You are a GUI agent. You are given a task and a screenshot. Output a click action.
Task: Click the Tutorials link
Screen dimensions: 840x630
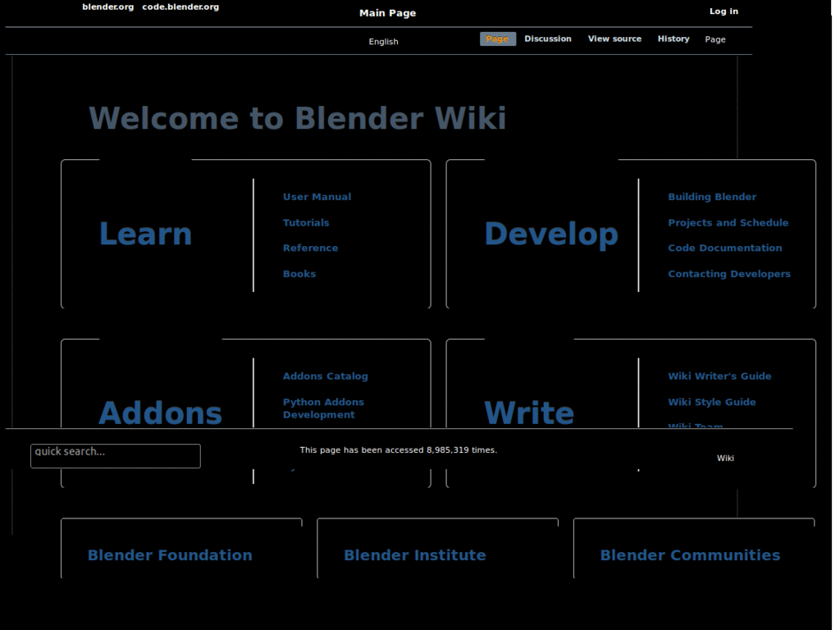[306, 222]
